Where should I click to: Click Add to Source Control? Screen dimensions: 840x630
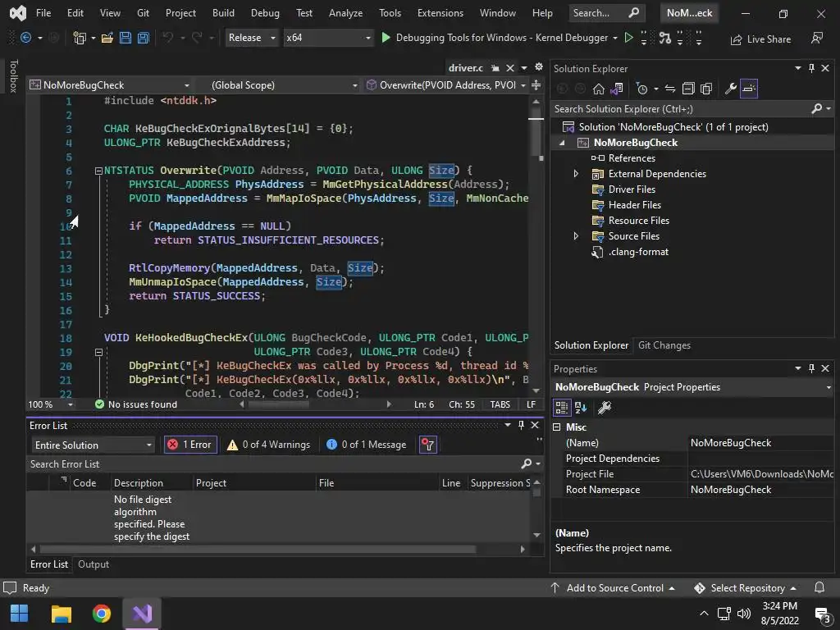pyautogui.click(x=612, y=587)
